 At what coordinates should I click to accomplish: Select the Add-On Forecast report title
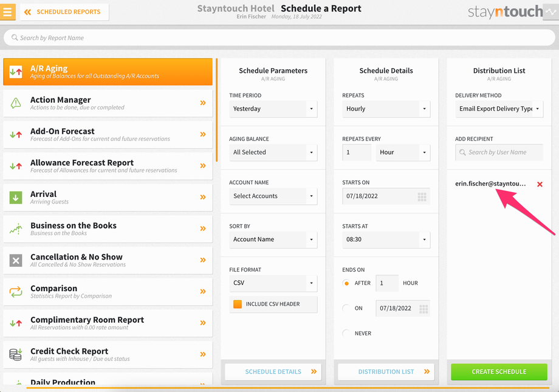[x=63, y=131]
